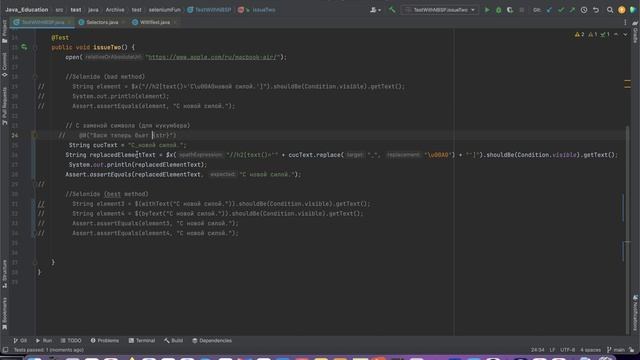Click the TestWithNBSP class breadcrumb
The image size is (640, 360).
pyautogui.click(x=209, y=10)
